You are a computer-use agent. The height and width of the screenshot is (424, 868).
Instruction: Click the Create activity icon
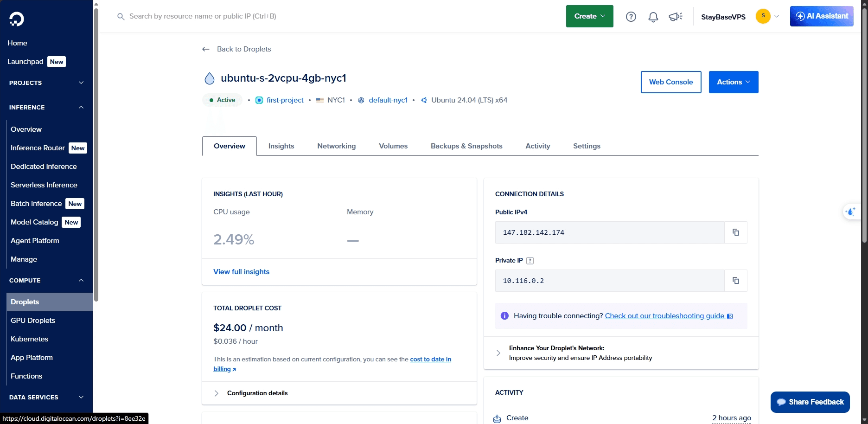[497, 418]
